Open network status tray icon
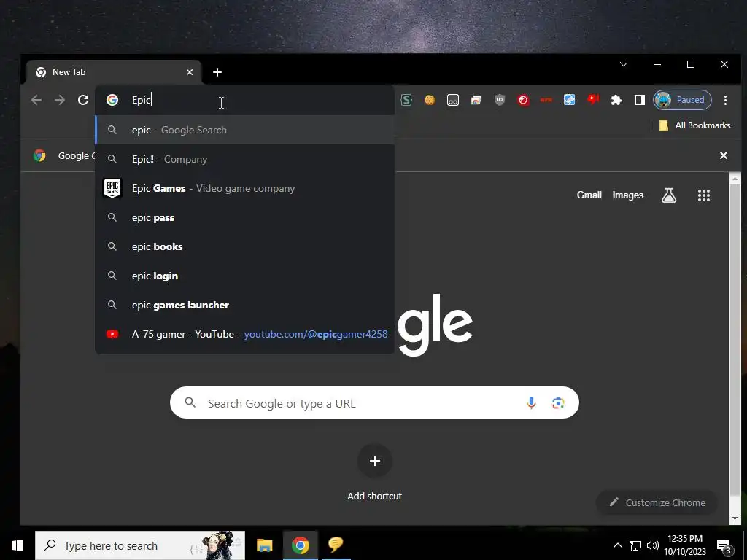This screenshot has height=560, width=747. (635, 545)
